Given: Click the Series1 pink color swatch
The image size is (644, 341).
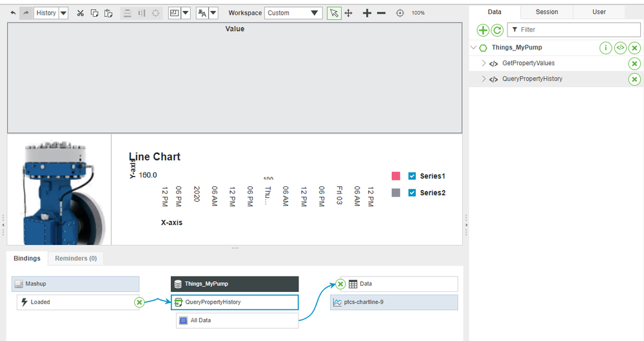Looking at the screenshot, I should (x=396, y=176).
